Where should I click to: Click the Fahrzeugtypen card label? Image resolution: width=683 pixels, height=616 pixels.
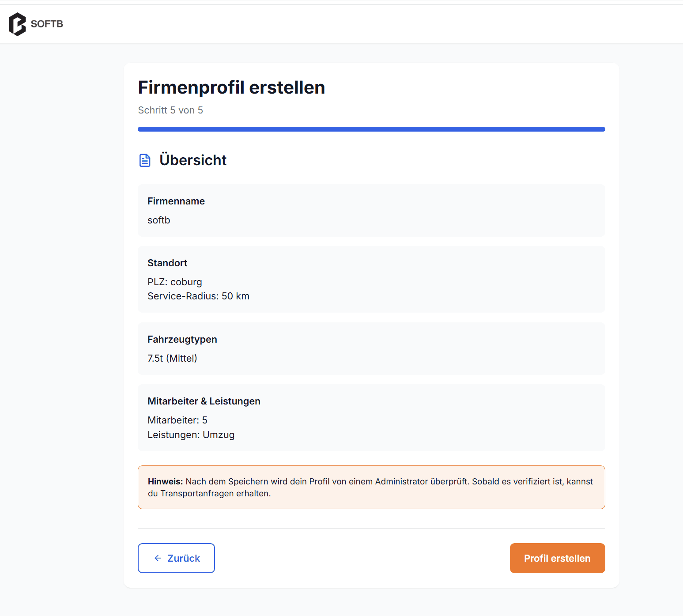182,340
